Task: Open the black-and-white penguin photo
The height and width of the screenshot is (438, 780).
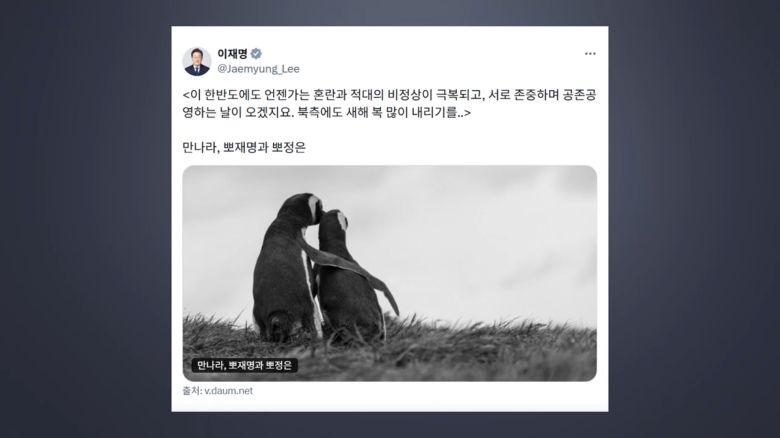Action: click(390, 273)
